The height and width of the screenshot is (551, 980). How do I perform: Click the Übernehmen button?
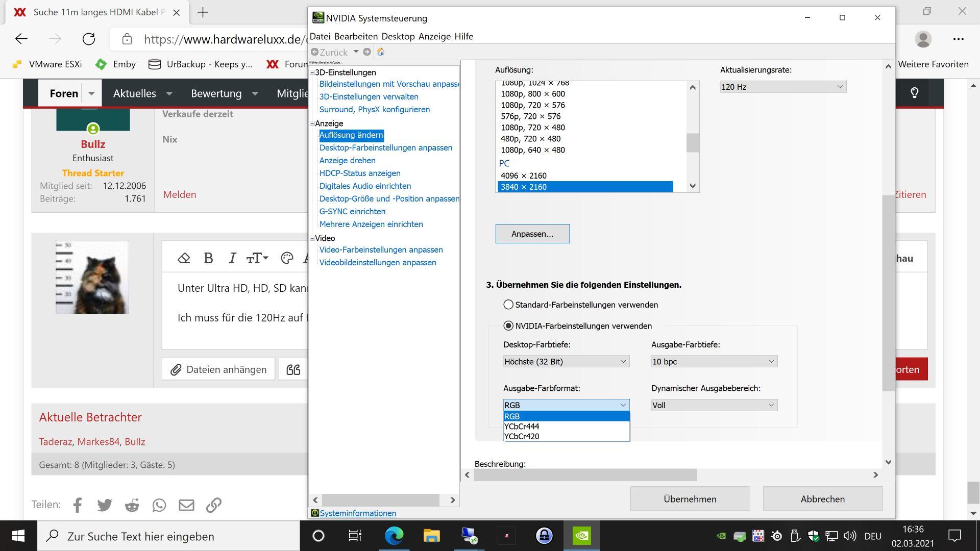[x=690, y=499]
